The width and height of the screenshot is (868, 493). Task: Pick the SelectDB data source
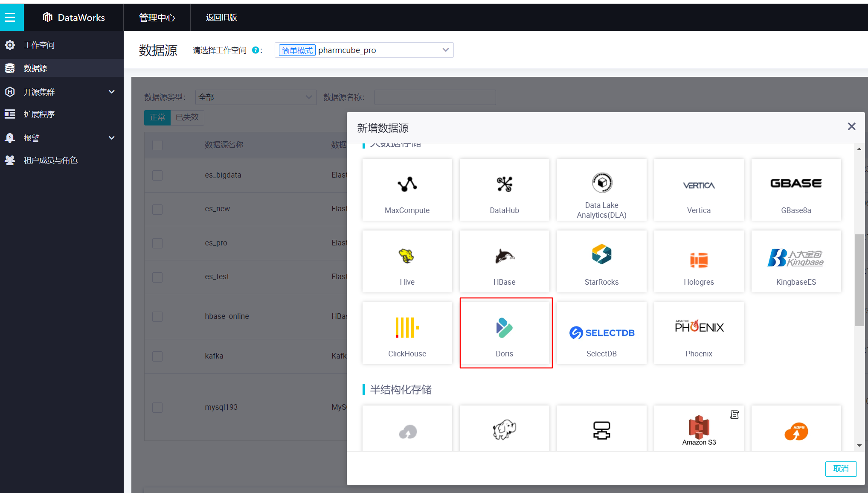(601, 333)
